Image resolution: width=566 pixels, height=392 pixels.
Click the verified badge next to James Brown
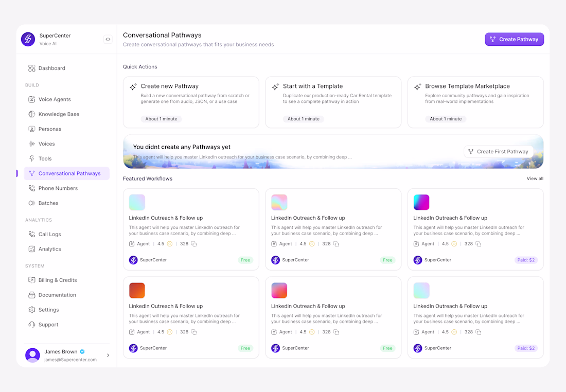(x=82, y=351)
